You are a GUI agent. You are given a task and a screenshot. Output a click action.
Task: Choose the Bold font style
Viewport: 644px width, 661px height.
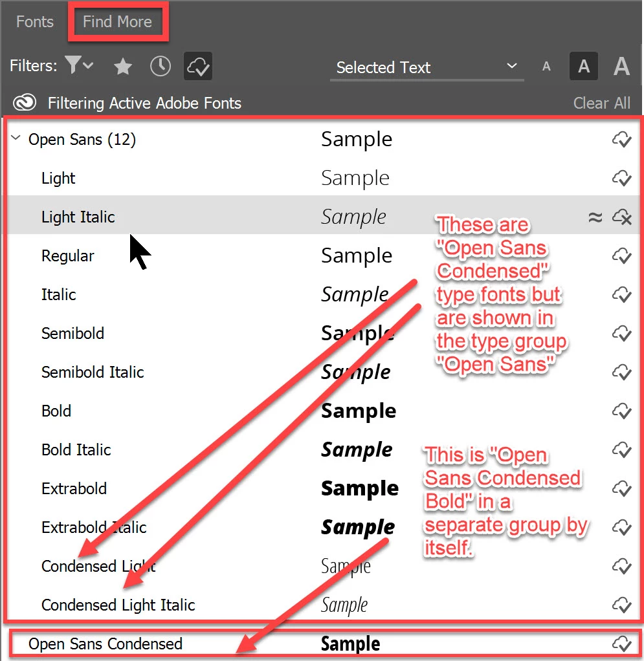(x=56, y=411)
